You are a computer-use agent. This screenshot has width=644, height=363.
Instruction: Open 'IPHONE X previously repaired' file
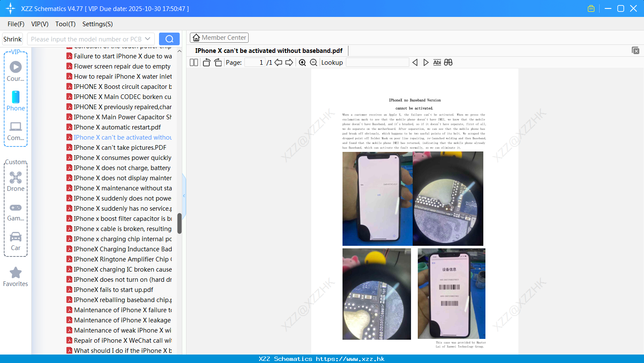(119, 107)
